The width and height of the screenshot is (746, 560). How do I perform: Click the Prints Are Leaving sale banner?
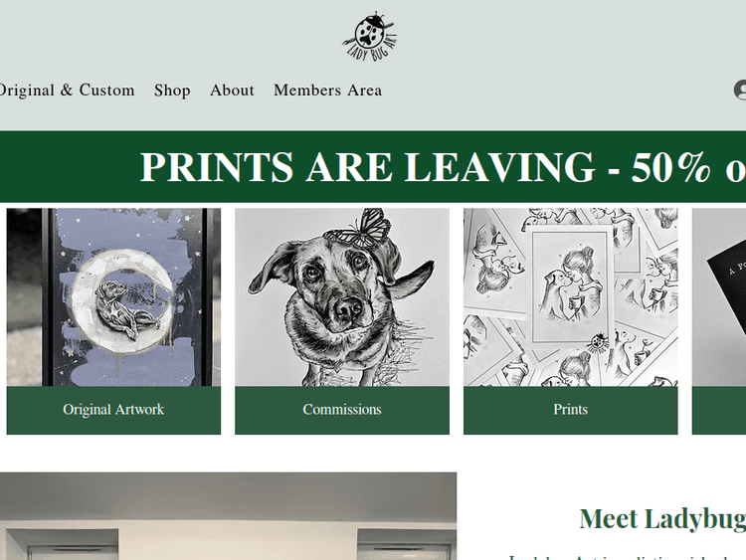(x=373, y=166)
